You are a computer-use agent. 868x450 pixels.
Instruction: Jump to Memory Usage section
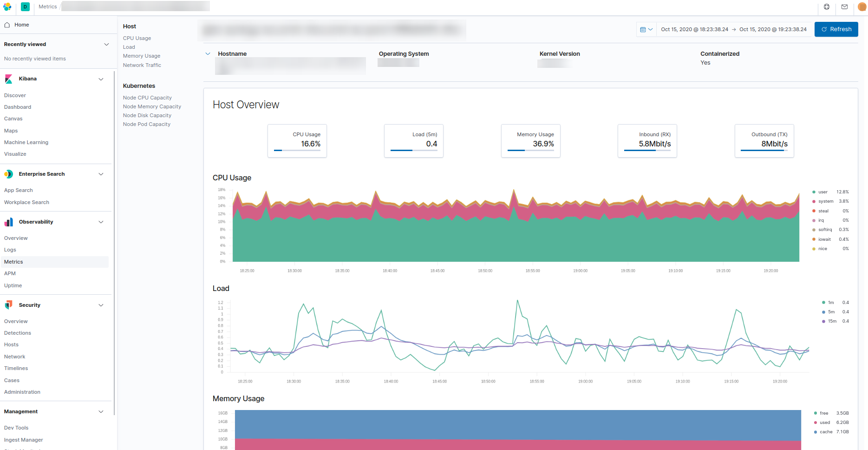[142, 56]
